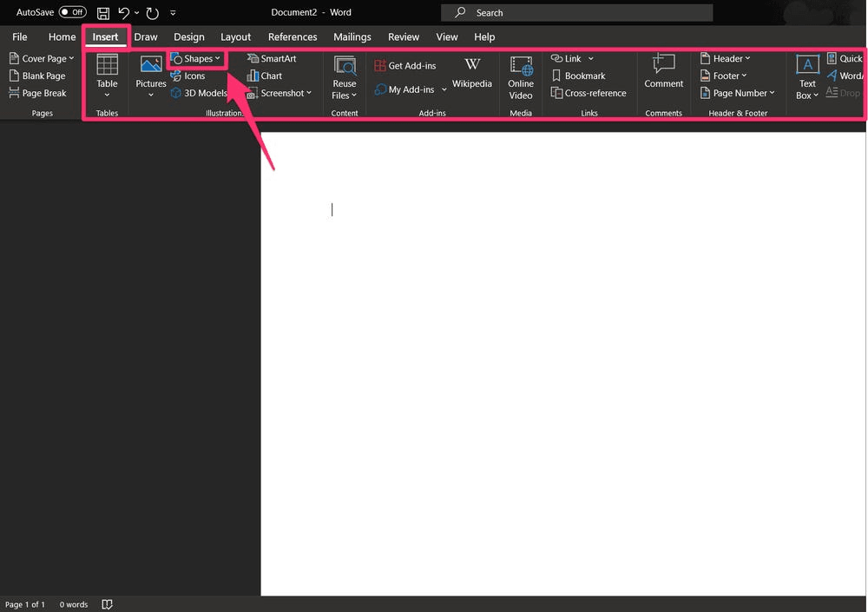The width and height of the screenshot is (868, 612).
Task: Open proofing status from the status bar
Action: point(106,604)
